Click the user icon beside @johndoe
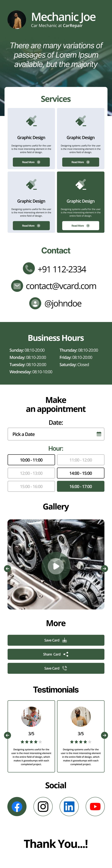This screenshot has width=112, height=868. coord(35,303)
